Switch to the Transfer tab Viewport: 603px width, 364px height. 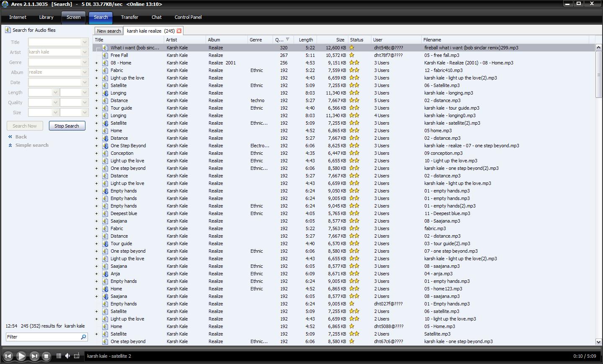(129, 18)
